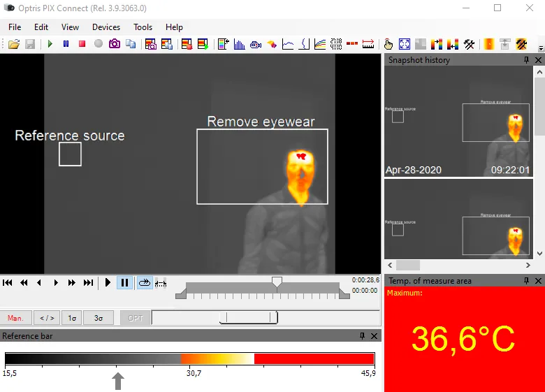
Task: Take a snapshot with the camera icon
Action: (x=114, y=44)
